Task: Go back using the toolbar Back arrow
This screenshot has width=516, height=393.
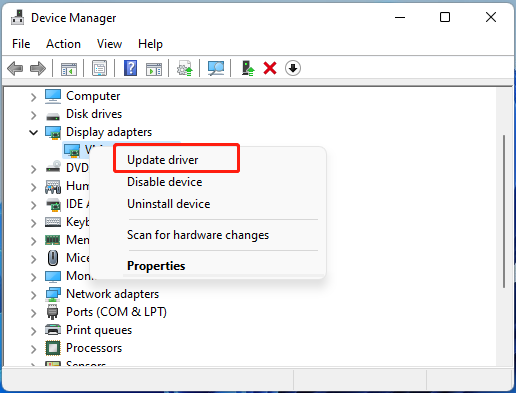Action: point(15,69)
